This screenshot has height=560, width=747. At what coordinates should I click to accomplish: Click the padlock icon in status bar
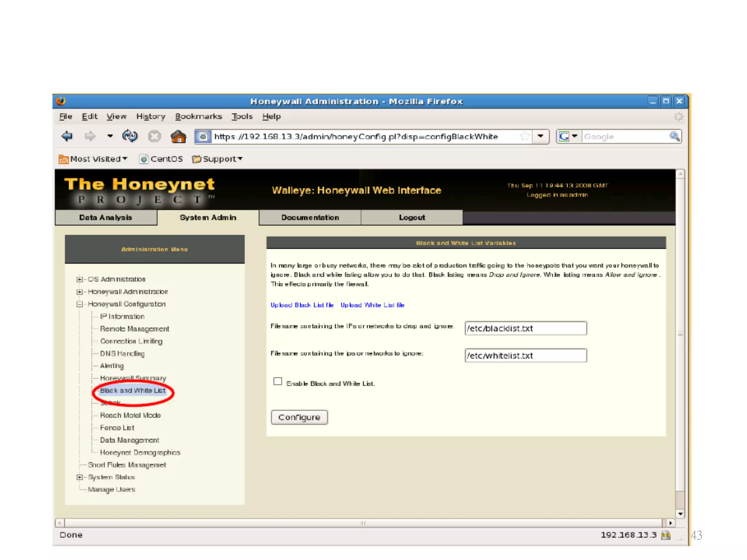(x=666, y=535)
